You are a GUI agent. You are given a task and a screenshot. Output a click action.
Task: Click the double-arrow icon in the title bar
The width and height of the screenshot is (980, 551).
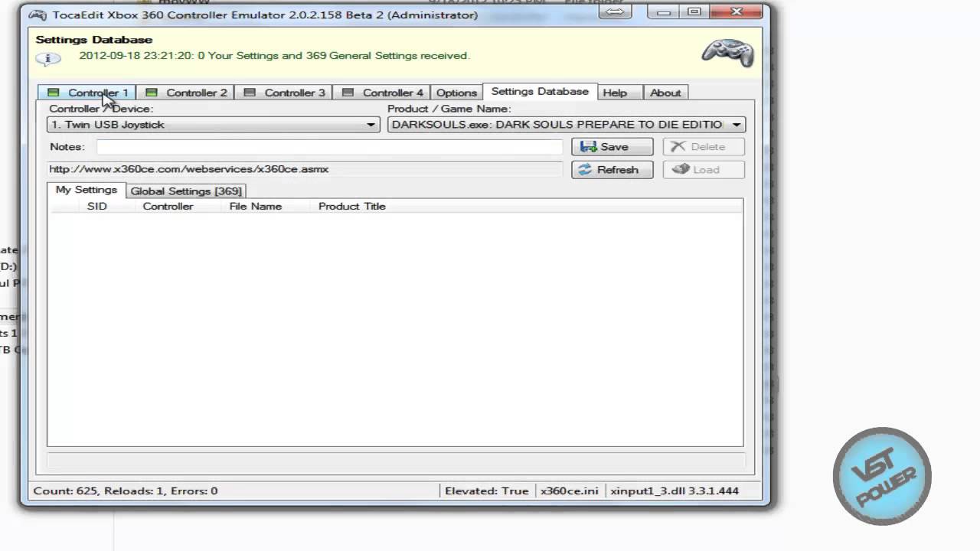point(616,11)
